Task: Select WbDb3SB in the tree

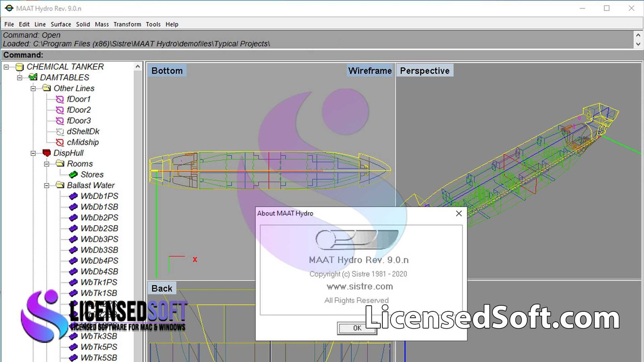Action: pyautogui.click(x=99, y=250)
